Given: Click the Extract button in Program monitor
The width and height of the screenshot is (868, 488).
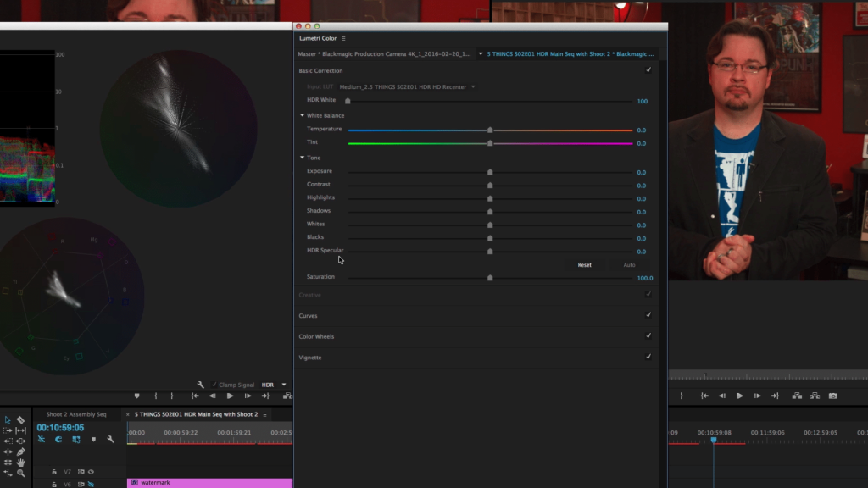Looking at the screenshot, I should (x=815, y=396).
